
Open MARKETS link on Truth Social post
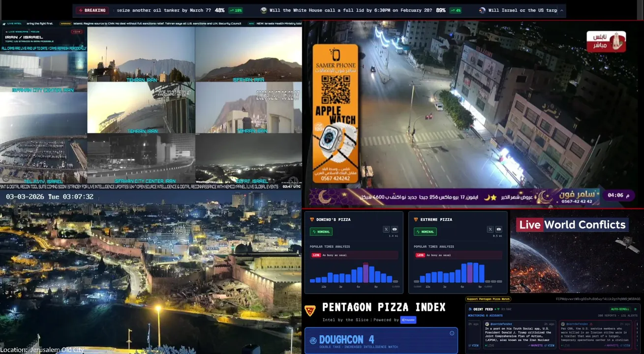click(x=536, y=346)
